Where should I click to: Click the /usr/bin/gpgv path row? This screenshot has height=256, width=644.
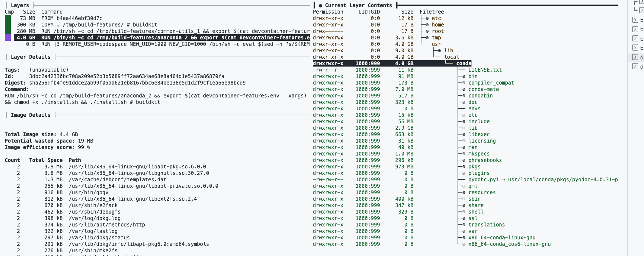coord(63,193)
